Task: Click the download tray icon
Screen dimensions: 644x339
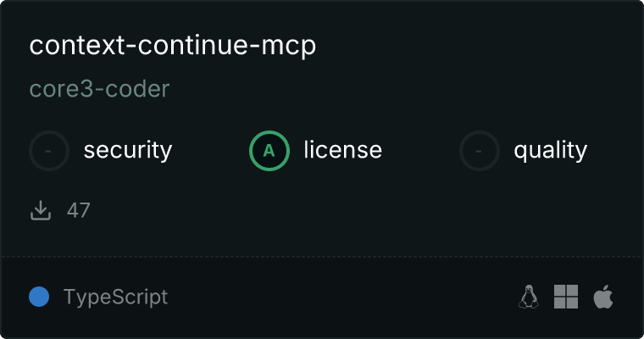Action: (41, 210)
